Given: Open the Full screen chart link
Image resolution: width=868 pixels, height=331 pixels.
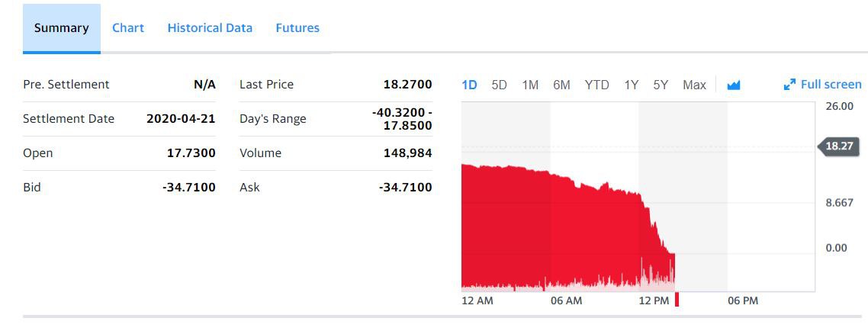Looking at the screenshot, I should tap(822, 85).
